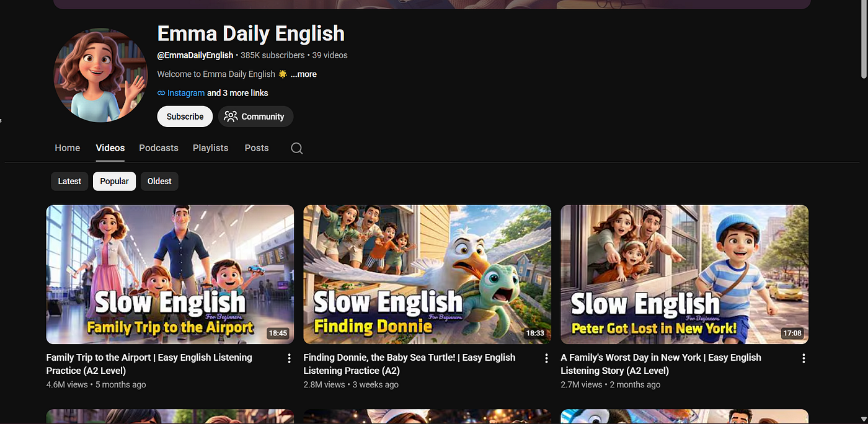Open more options for Finding Donnie video
The image size is (868, 424).
click(x=546, y=358)
